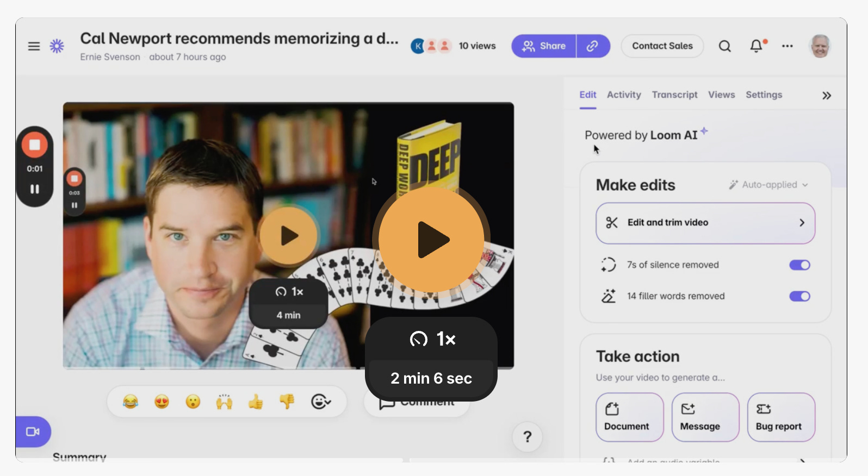Image resolution: width=868 pixels, height=476 pixels.
Task: Pause the recording in the left control bar
Action: pos(34,189)
